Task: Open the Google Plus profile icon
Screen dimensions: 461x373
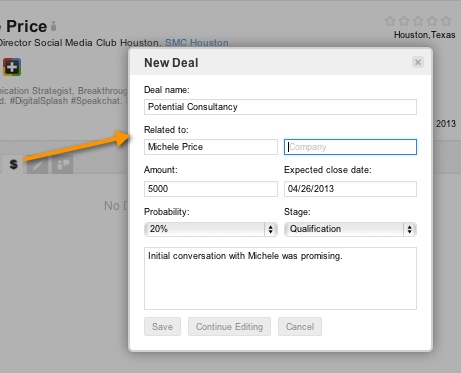Action: tap(12, 67)
